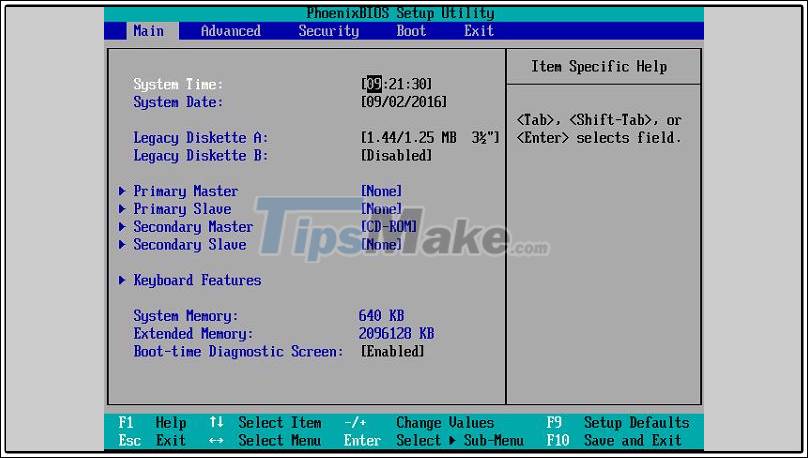Change the Legacy Diskette B Disabled value
This screenshot has width=808, height=458.
[x=396, y=155]
